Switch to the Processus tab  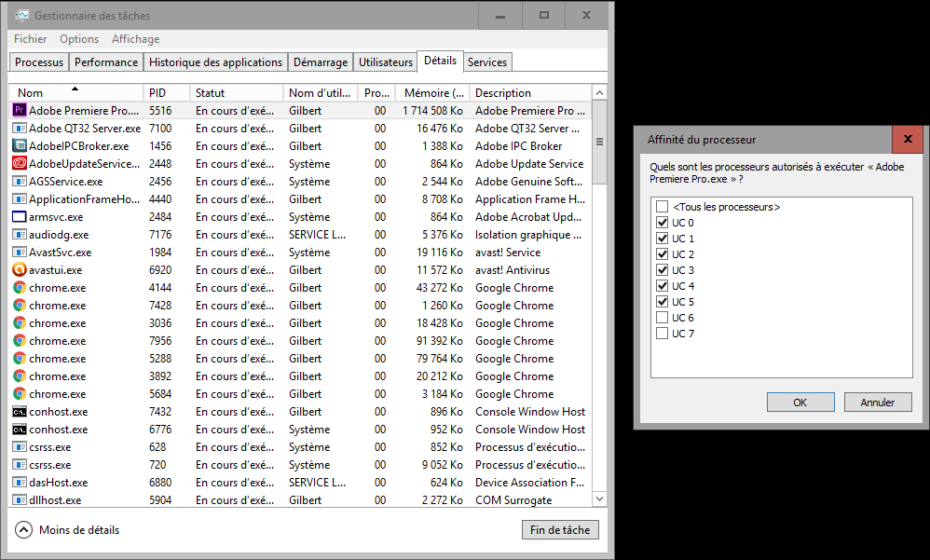[x=39, y=62]
